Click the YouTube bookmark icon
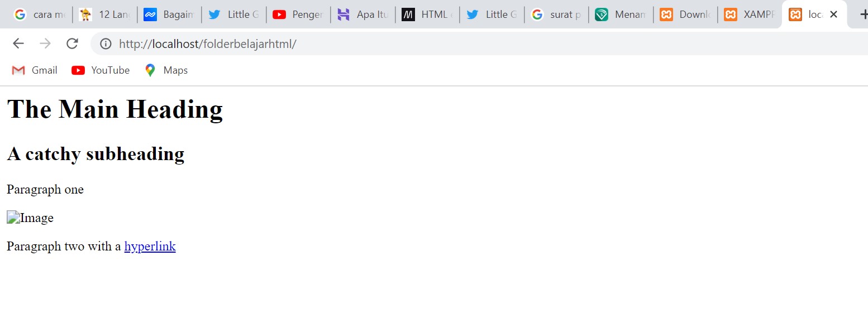Image resolution: width=868 pixels, height=328 pixels. point(78,70)
